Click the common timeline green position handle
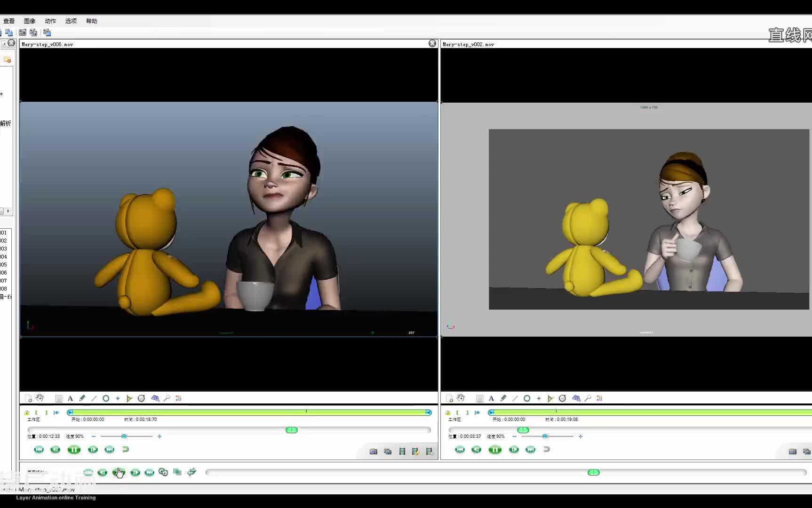Viewport: 812px width, 508px height. pos(594,472)
